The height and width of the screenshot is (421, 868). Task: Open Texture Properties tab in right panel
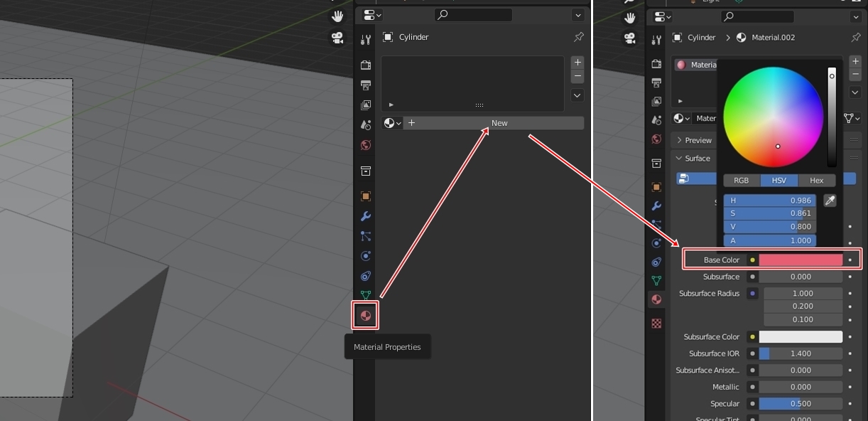(656, 323)
